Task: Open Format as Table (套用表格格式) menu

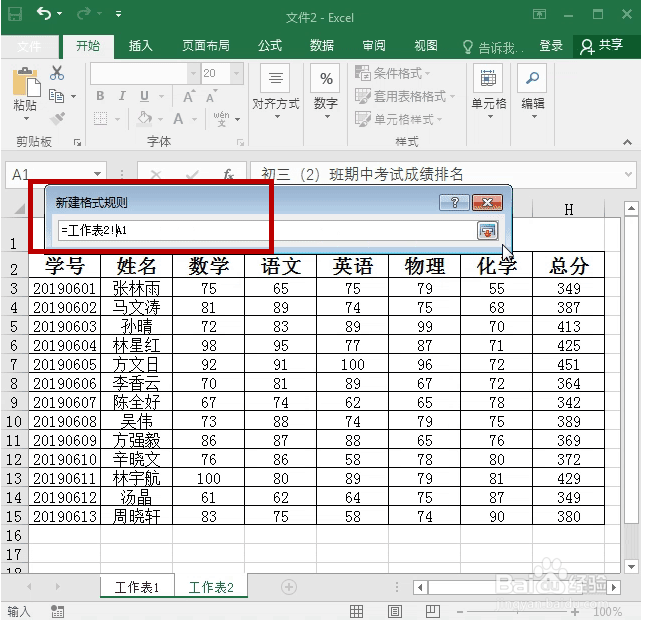Action: click(405, 96)
